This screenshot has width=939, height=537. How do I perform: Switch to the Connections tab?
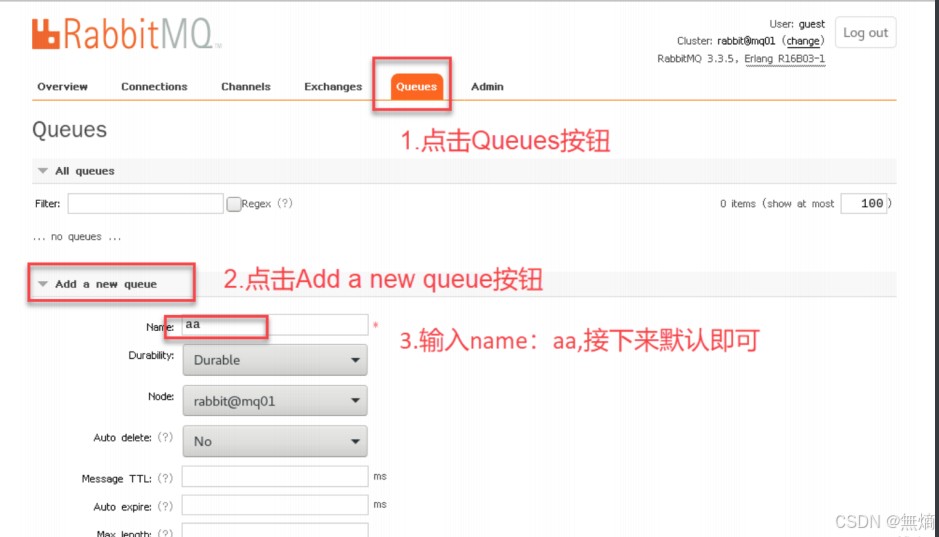(x=154, y=87)
